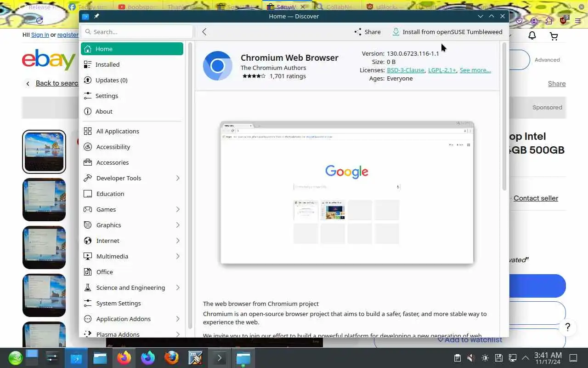Viewport: 588px width, 368px height.
Task: Open openSUSE application launcher in taskbar
Action: 15,358
